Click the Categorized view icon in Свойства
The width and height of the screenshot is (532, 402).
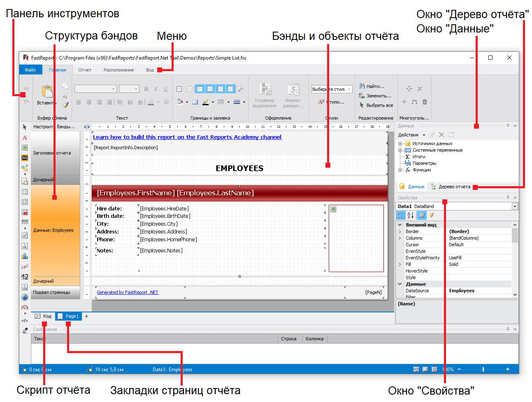coord(400,215)
